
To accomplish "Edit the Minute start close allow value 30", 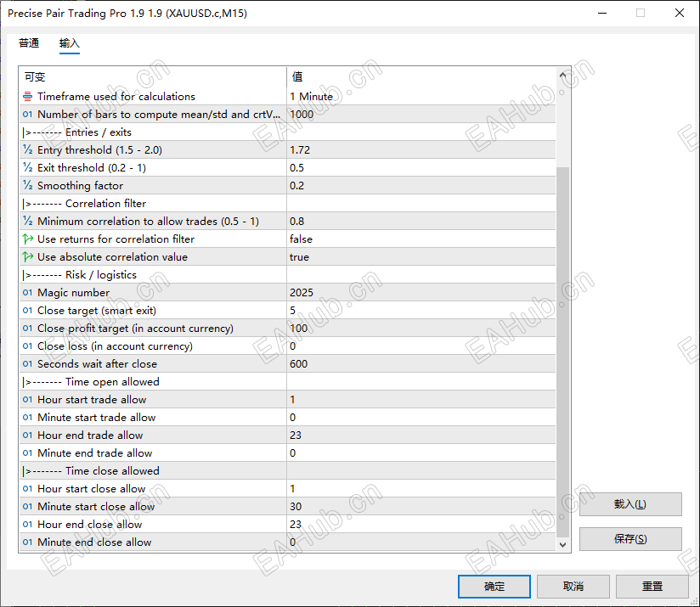I will (421, 507).
